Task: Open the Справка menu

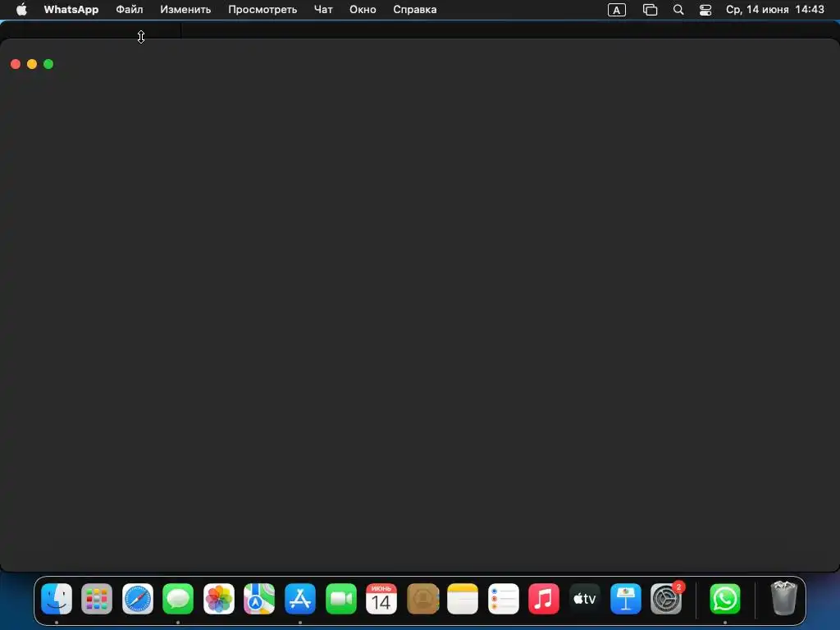Action: point(414,10)
